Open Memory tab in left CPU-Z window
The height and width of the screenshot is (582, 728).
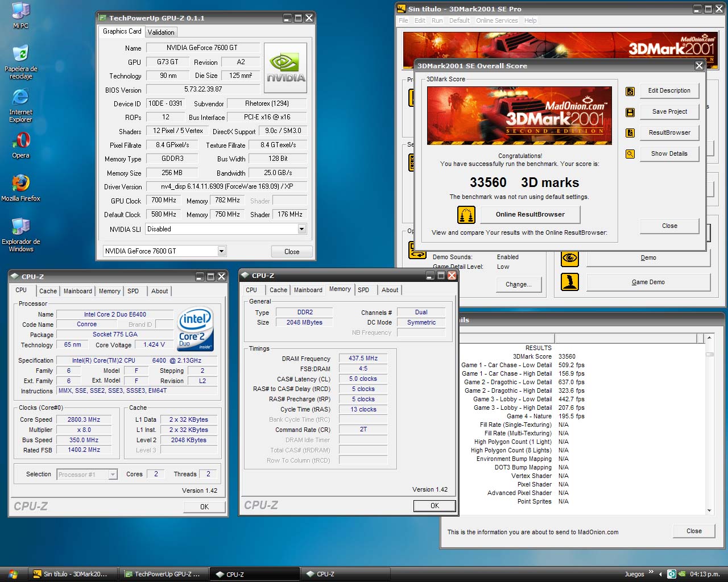tap(109, 291)
